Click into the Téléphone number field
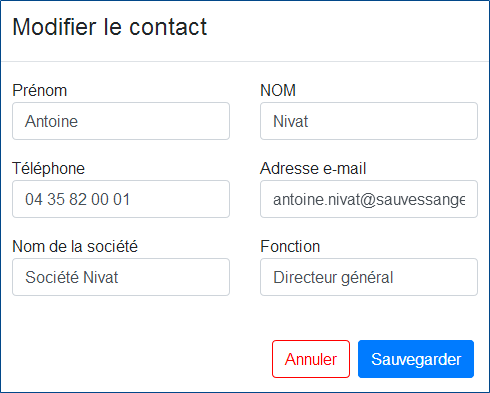 click(x=121, y=199)
